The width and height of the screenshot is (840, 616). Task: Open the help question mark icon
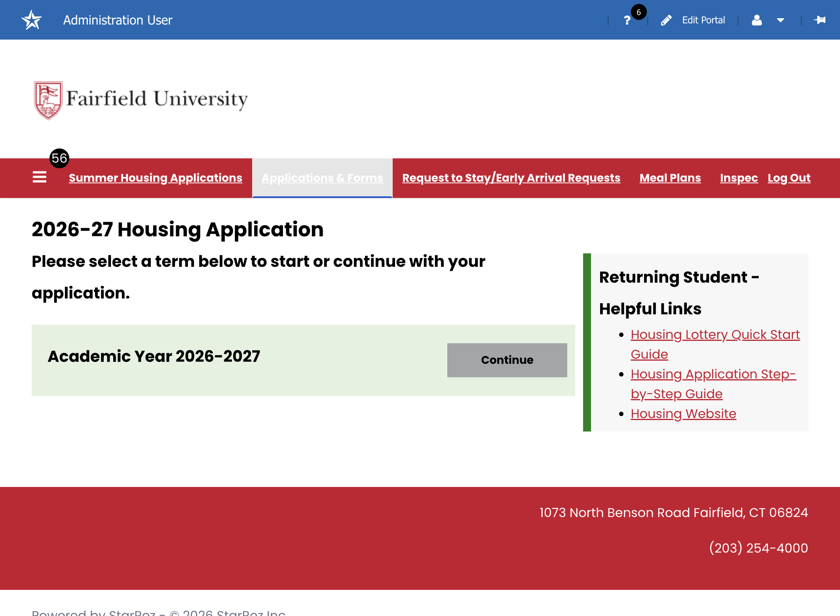click(627, 20)
